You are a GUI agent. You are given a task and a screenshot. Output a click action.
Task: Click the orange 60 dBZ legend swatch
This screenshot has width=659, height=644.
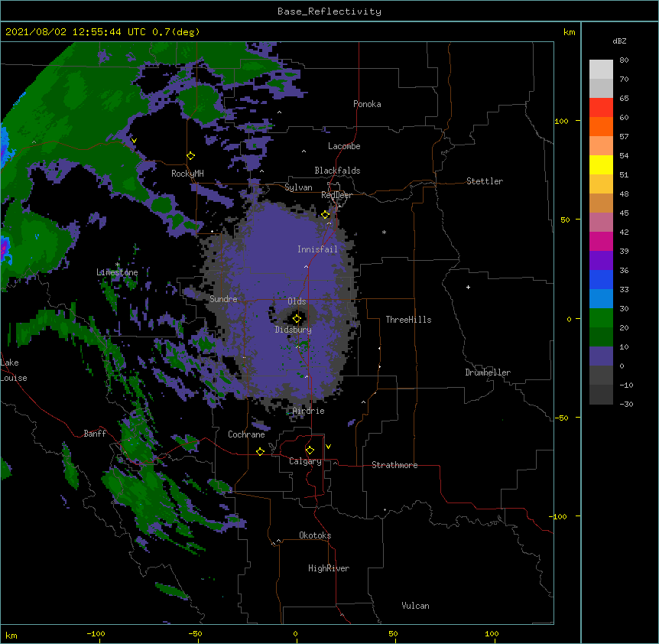point(601,126)
